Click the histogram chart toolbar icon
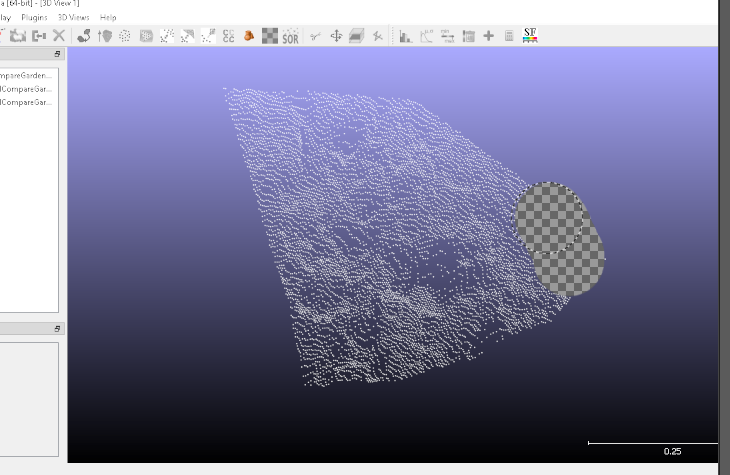The image size is (730, 475). coord(406,36)
